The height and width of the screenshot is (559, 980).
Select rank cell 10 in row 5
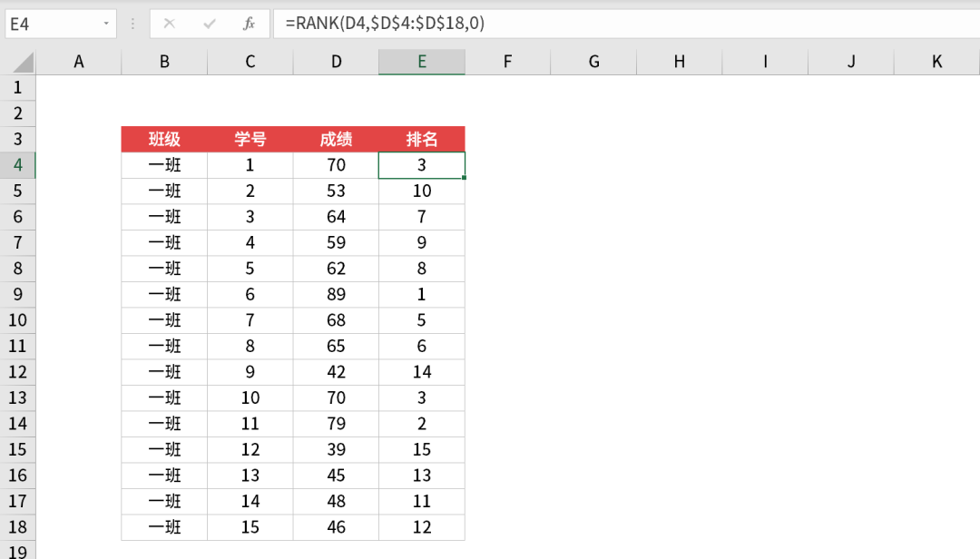coord(422,191)
